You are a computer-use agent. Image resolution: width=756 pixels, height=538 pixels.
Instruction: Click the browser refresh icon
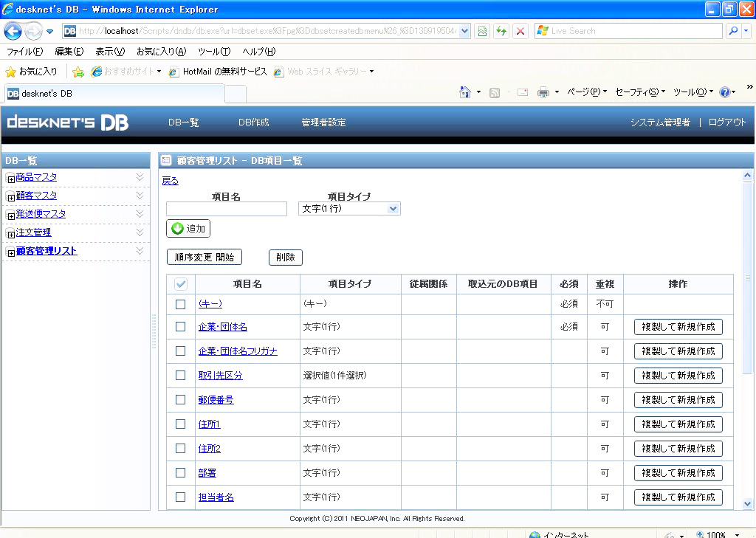[x=501, y=31]
